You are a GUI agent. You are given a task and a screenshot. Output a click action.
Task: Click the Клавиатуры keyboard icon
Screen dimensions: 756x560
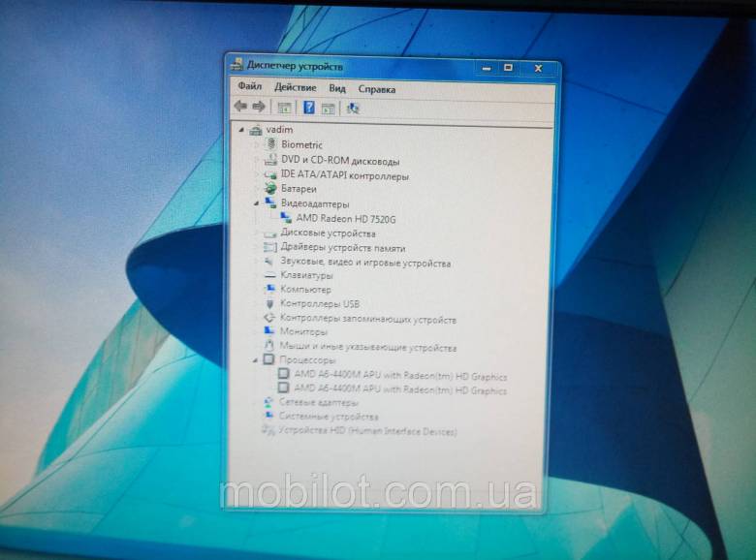270,276
